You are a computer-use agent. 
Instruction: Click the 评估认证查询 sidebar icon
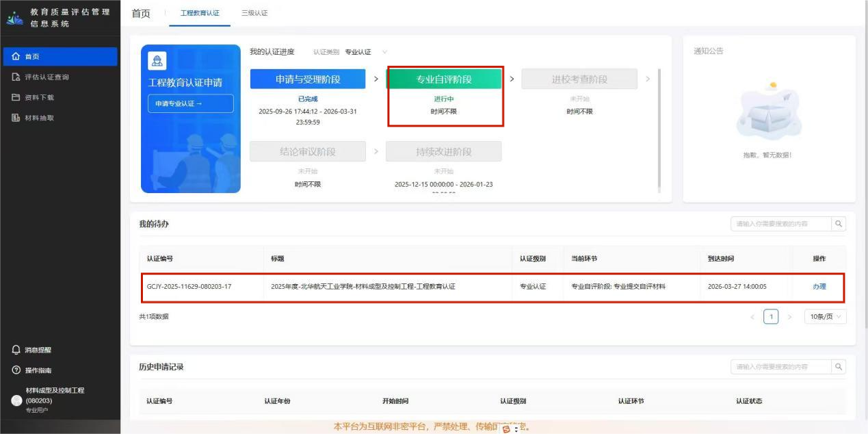16,77
